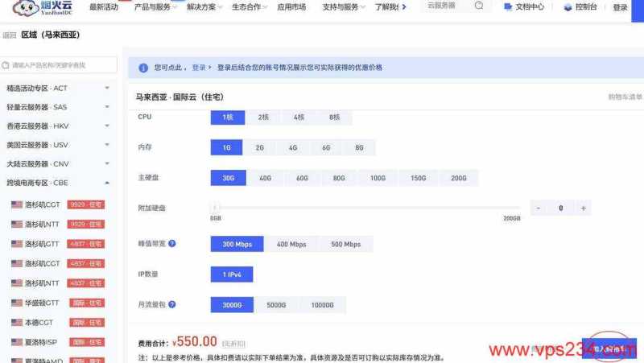Increase additional disk with plus button
Screen dimensions: 644x363
(583, 208)
